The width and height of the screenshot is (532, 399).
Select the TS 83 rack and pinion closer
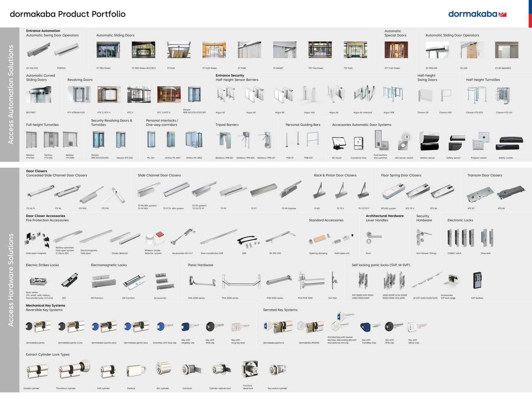point(319,190)
